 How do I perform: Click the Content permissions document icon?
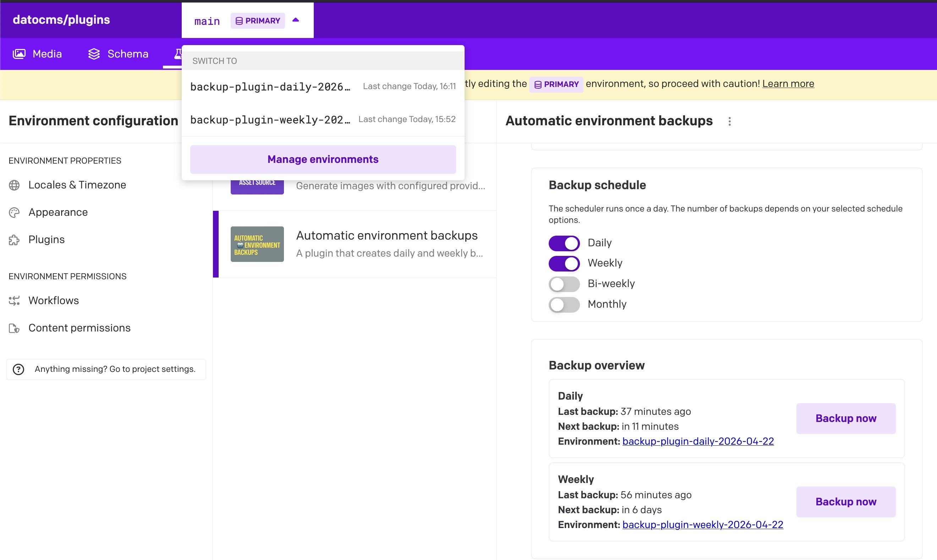14,328
